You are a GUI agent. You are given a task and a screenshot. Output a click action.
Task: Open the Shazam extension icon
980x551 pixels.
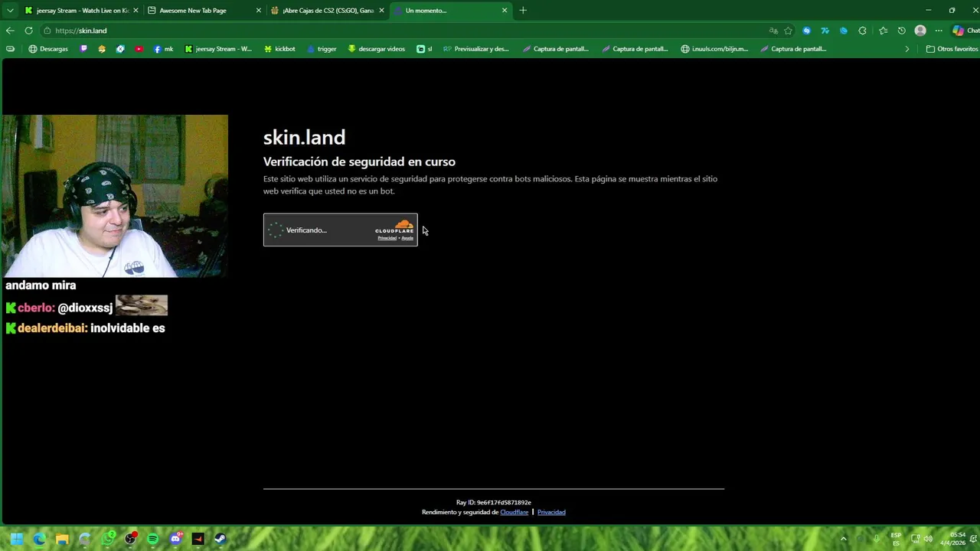[806, 31]
